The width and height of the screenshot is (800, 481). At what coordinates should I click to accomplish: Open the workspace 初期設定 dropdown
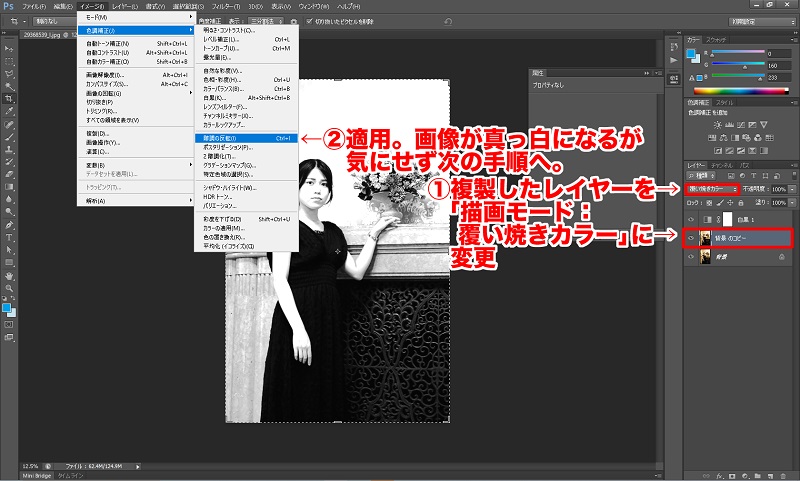762,21
